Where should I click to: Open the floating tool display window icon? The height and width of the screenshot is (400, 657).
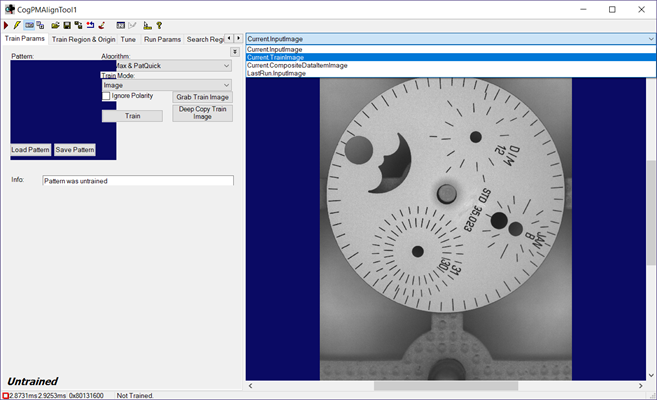[x=42, y=24]
